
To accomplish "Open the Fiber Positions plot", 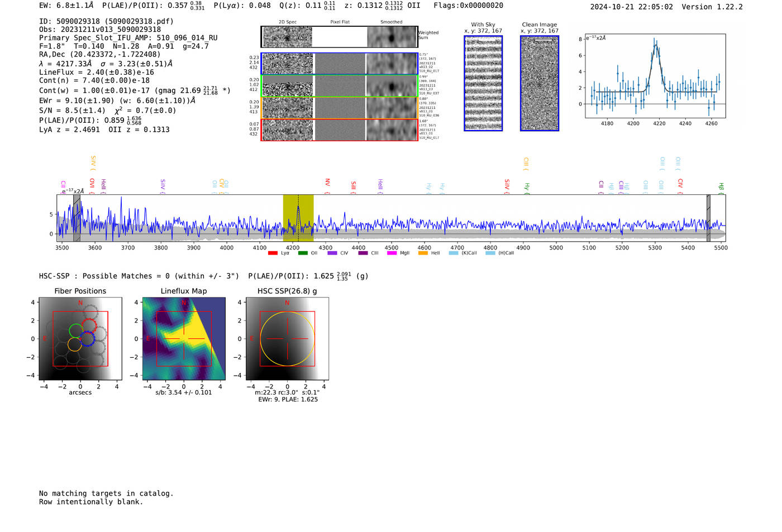I will pyautogui.click(x=80, y=339).
